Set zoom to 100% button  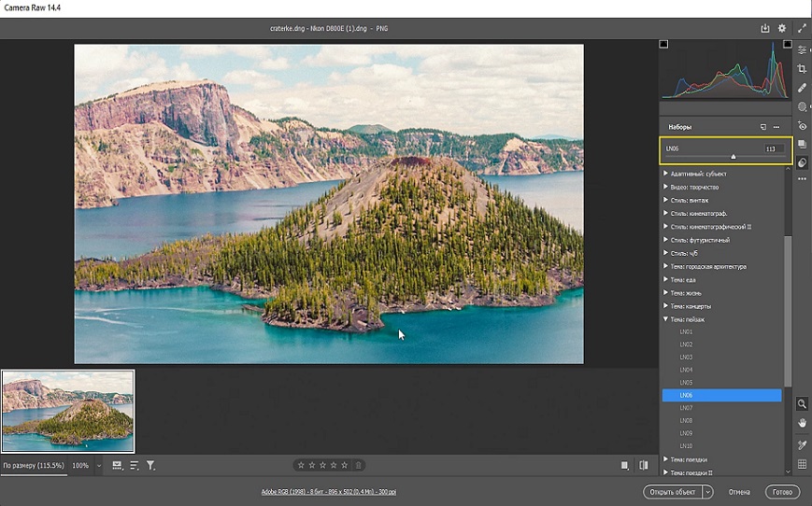[x=80, y=466]
